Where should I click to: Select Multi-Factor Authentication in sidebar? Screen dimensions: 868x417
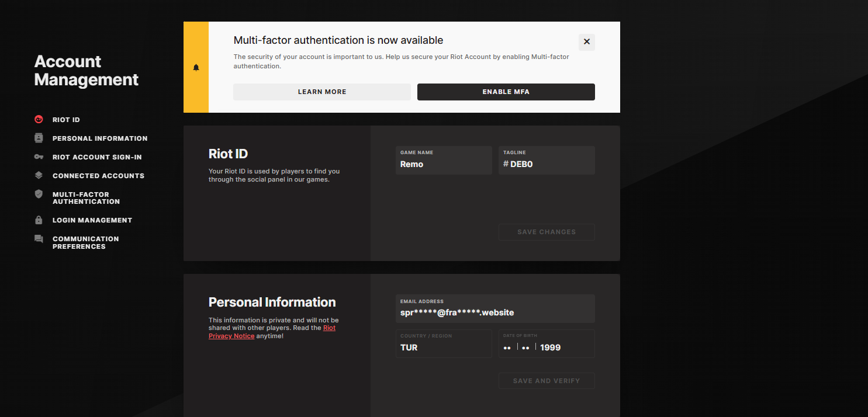(x=86, y=198)
